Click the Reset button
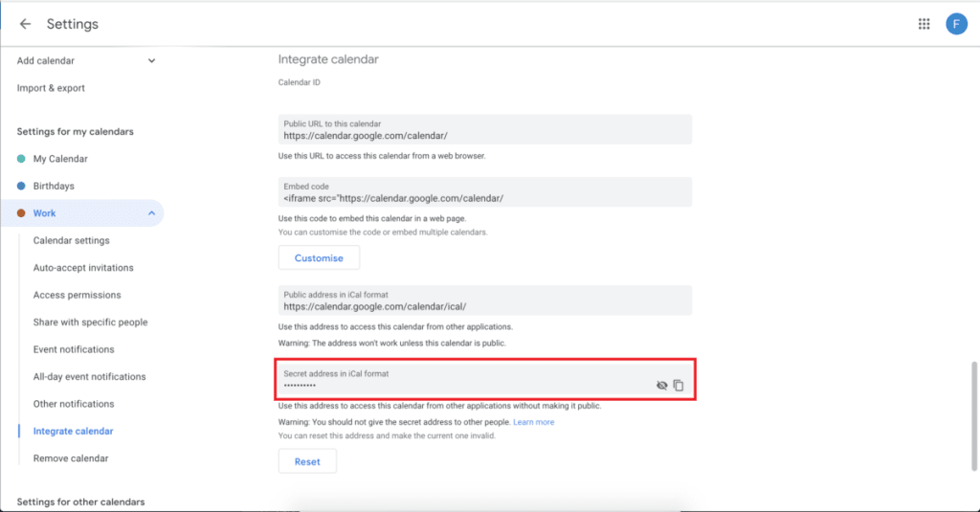The height and width of the screenshot is (512, 980). [x=307, y=461]
